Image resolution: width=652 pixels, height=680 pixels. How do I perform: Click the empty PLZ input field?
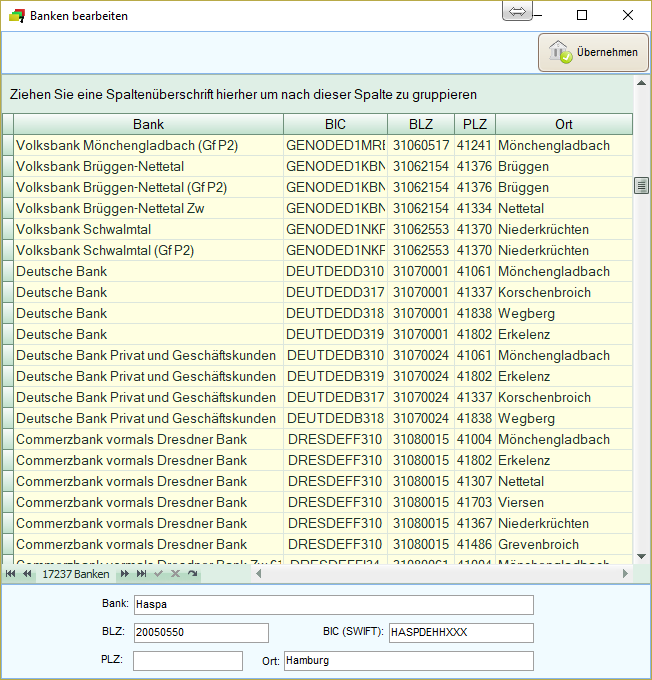(x=187, y=661)
